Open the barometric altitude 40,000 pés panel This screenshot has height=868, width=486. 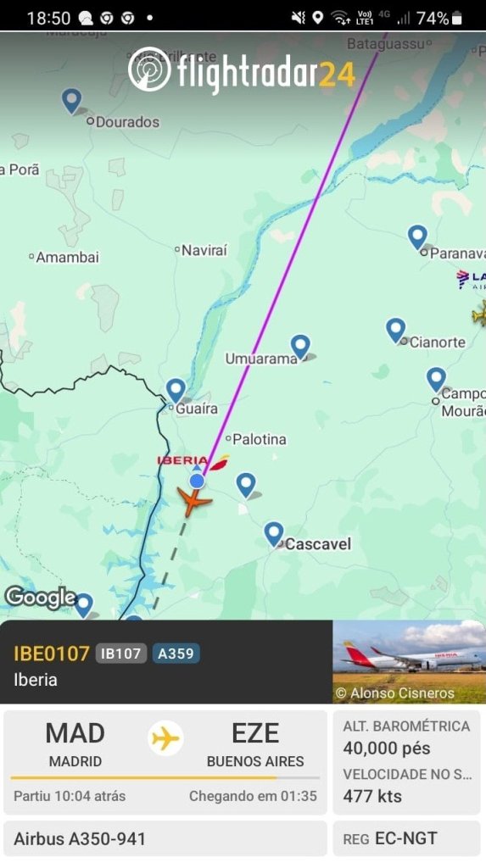[x=407, y=737]
